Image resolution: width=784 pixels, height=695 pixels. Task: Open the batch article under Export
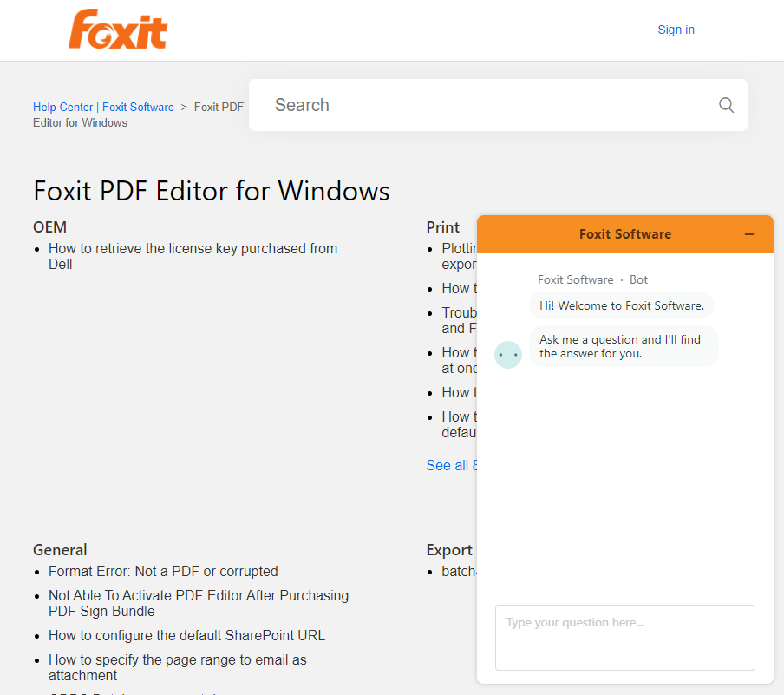[459, 572]
